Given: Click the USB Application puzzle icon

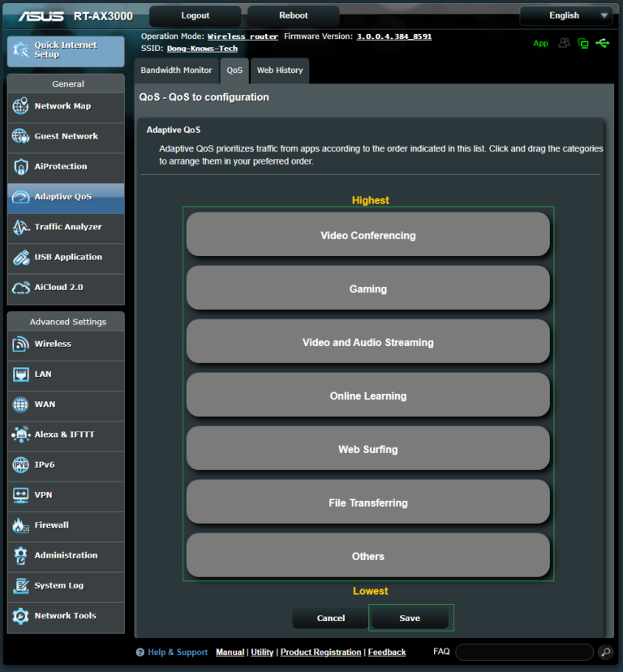Looking at the screenshot, I should (x=21, y=258).
